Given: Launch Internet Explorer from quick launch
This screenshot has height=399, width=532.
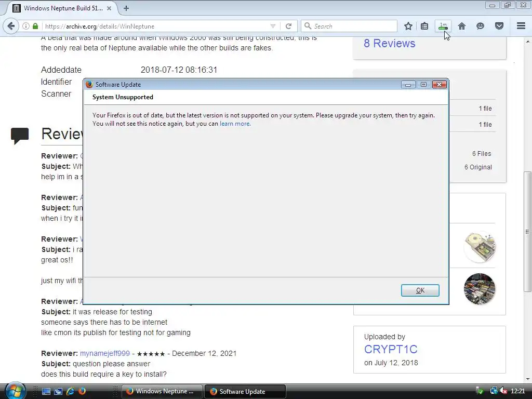Looking at the screenshot, I should (x=70, y=392).
